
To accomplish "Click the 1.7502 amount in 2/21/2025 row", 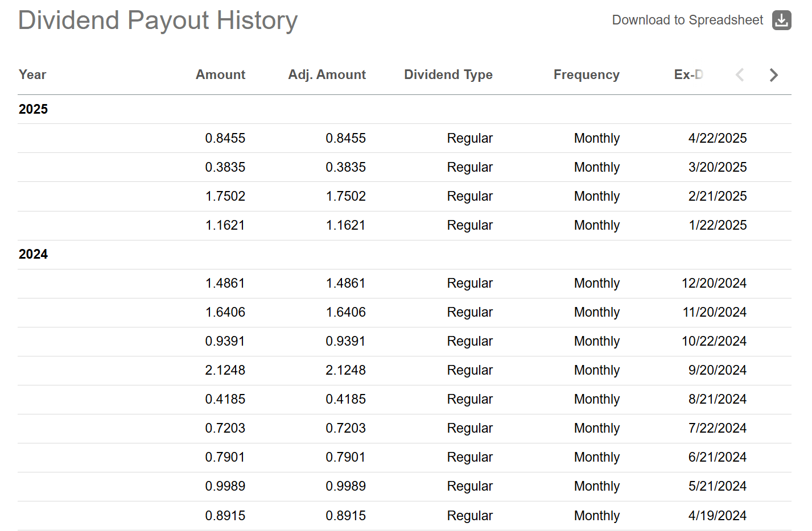I will (x=225, y=196).
